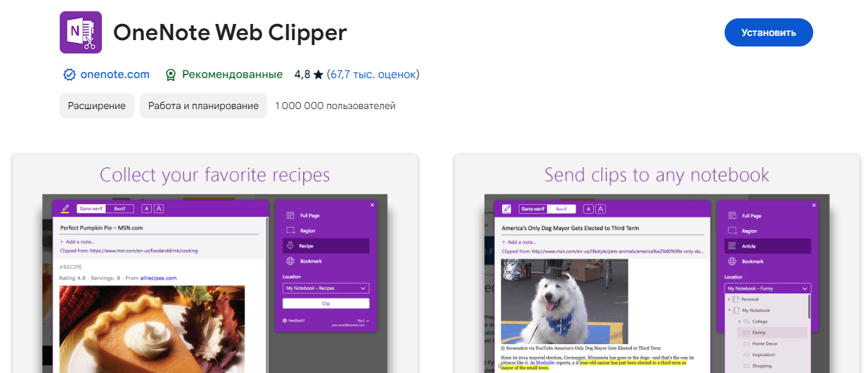Click the verified badge beside onenote.com

(x=70, y=75)
